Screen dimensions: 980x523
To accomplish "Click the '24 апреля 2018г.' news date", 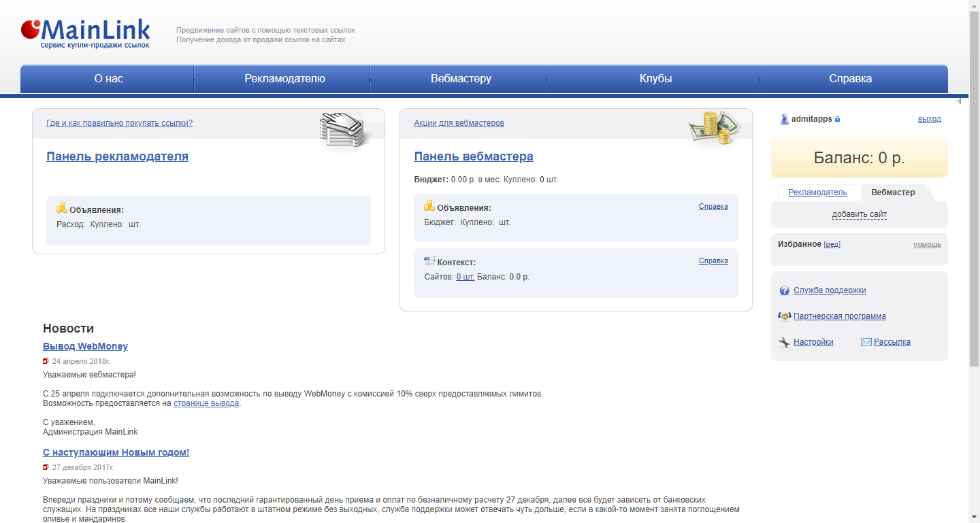I will point(81,361).
